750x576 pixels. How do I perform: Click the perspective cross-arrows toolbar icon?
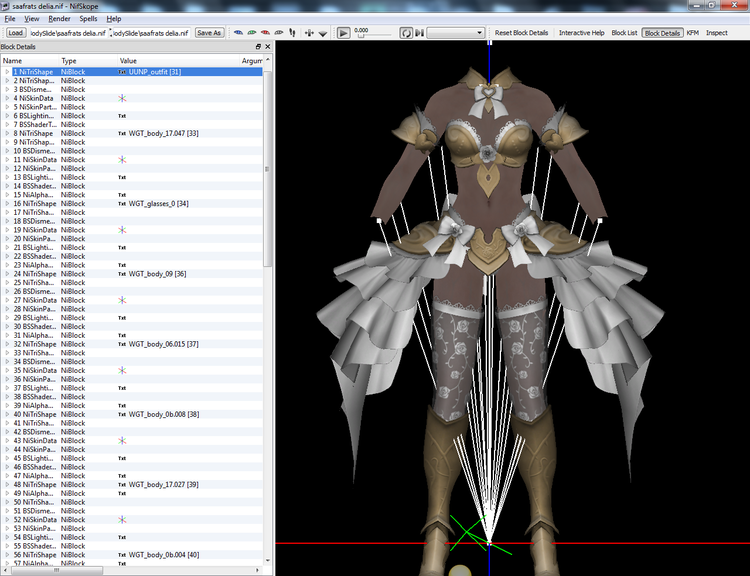[309, 33]
